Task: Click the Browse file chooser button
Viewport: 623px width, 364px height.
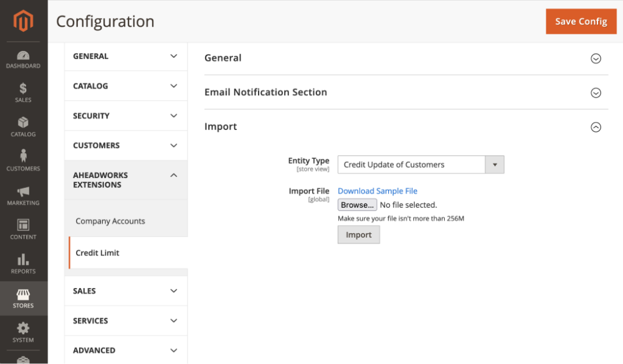Action: 357,205
